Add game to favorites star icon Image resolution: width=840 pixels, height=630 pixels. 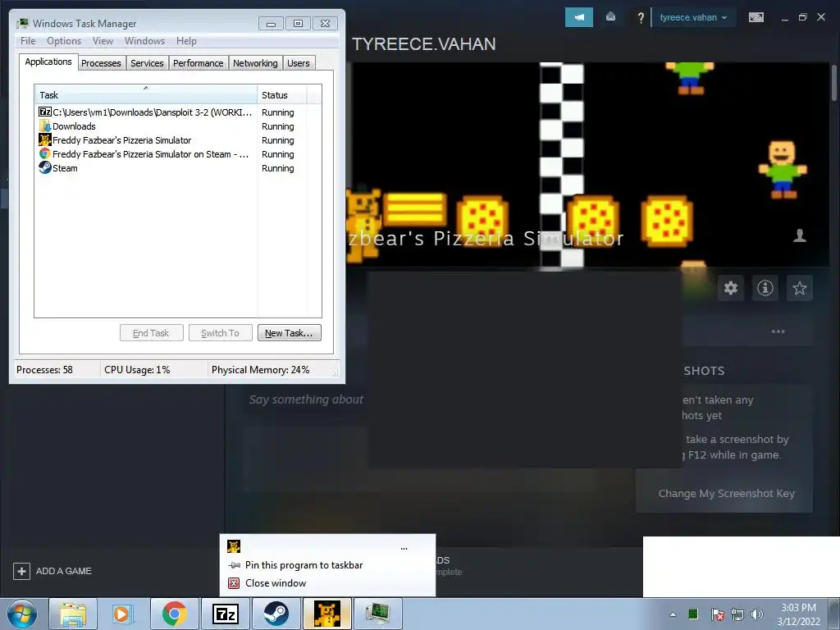coord(799,288)
